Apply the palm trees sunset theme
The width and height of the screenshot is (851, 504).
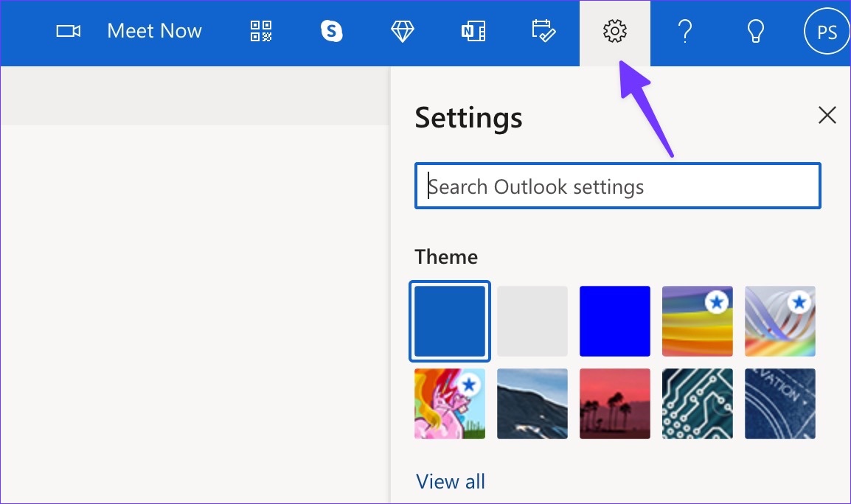pyautogui.click(x=614, y=404)
